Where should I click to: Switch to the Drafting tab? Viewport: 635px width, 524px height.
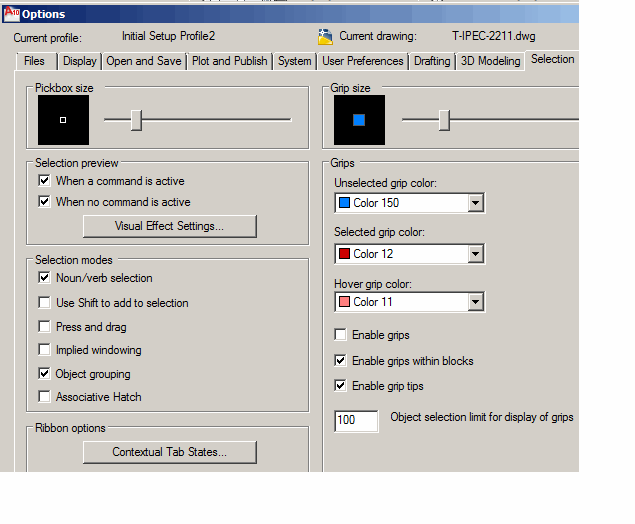click(432, 61)
